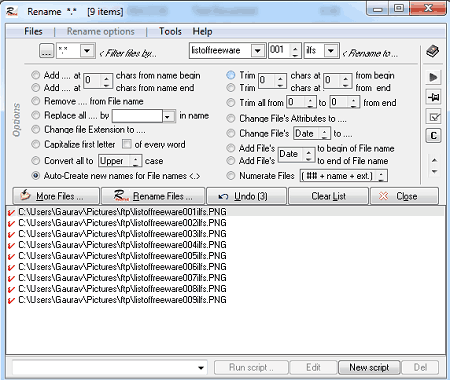Select 'Add File's to begin of File name' radio
The width and height of the screenshot is (450, 380).
[231, 148]
